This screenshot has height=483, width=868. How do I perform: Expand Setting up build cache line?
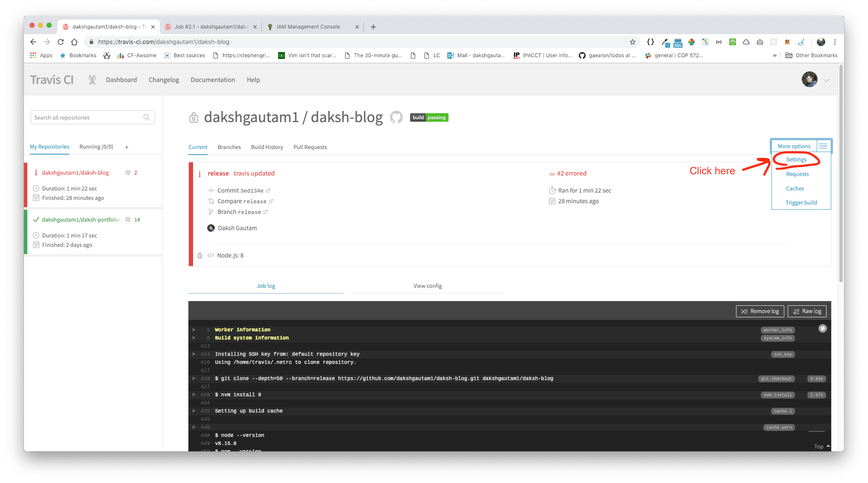194,411
